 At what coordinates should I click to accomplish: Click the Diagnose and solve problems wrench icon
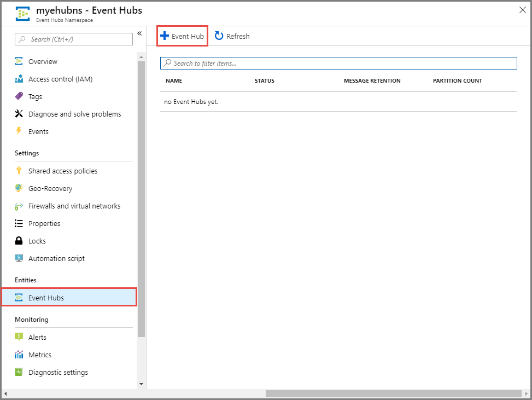tap(19, 114)
